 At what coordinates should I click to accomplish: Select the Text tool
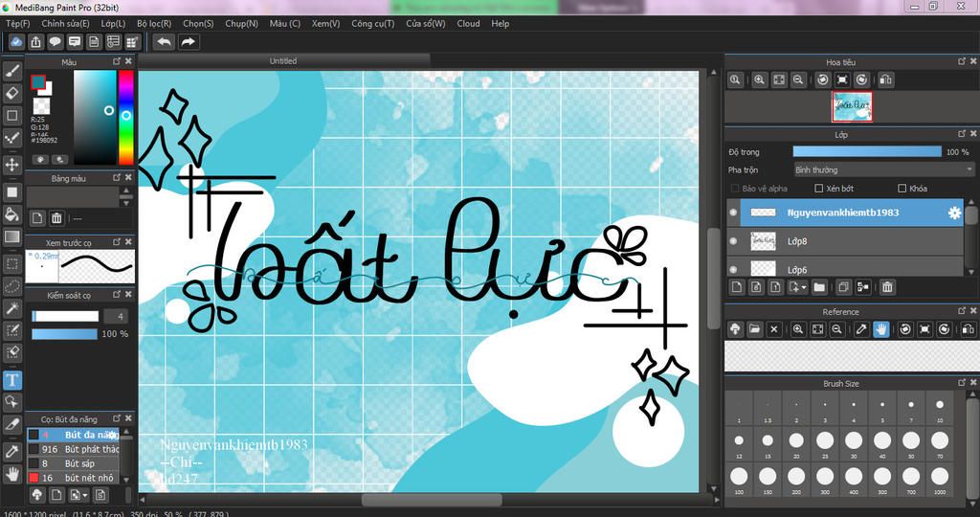click(x=11, y=380)
